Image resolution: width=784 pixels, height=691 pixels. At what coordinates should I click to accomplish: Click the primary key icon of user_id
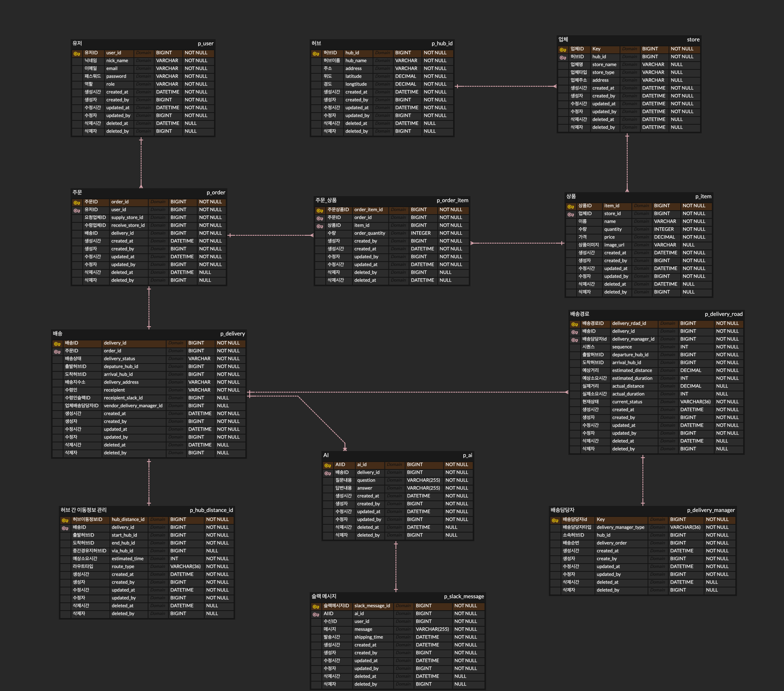point(77,53)
